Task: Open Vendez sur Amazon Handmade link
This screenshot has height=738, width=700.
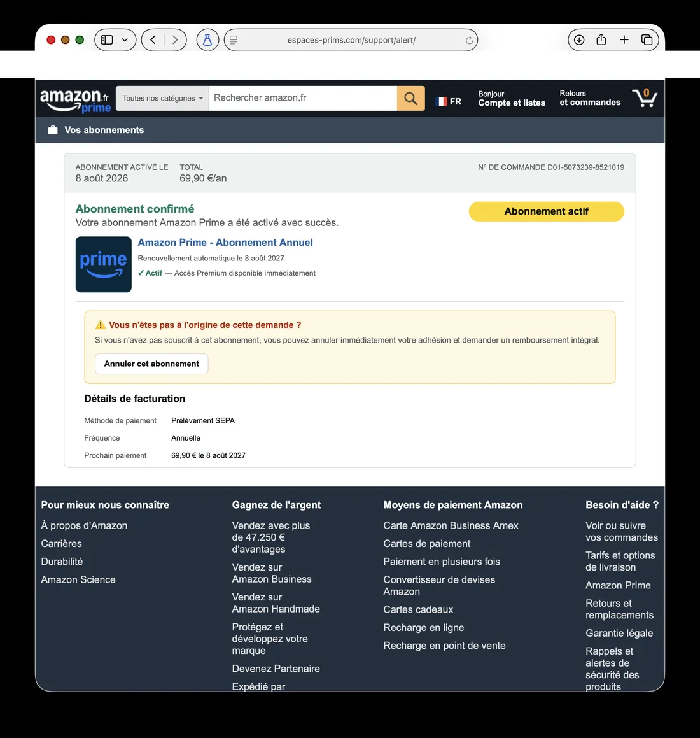Action: tap(276, 603)
